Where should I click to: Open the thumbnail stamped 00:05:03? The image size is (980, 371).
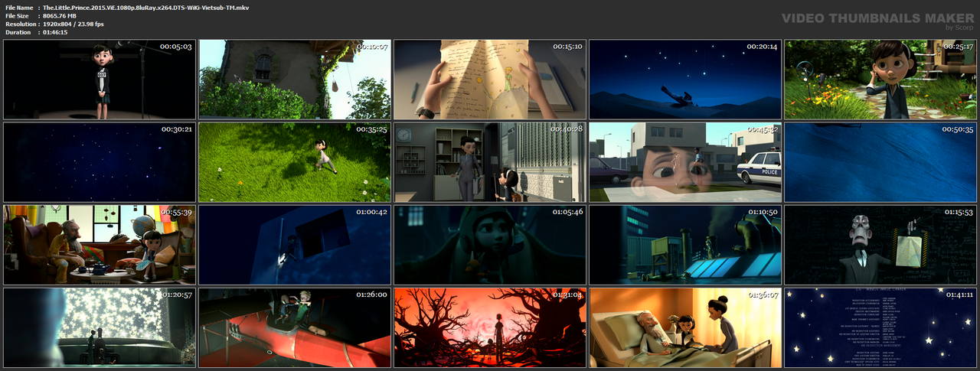[100, 80]
